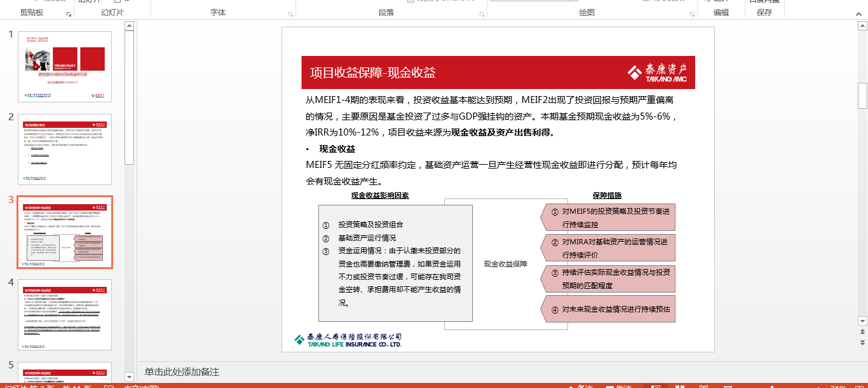The height and width of the screenshot is (388, 868).
Task: Click the next slide double-arrow button
Action: click(x=862, y=342)
